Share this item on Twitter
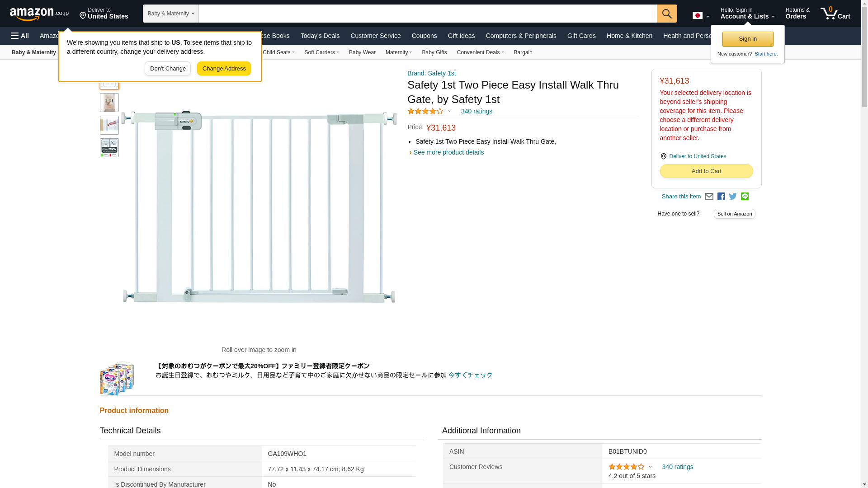868x488 pixels. [x=733, y=197]
